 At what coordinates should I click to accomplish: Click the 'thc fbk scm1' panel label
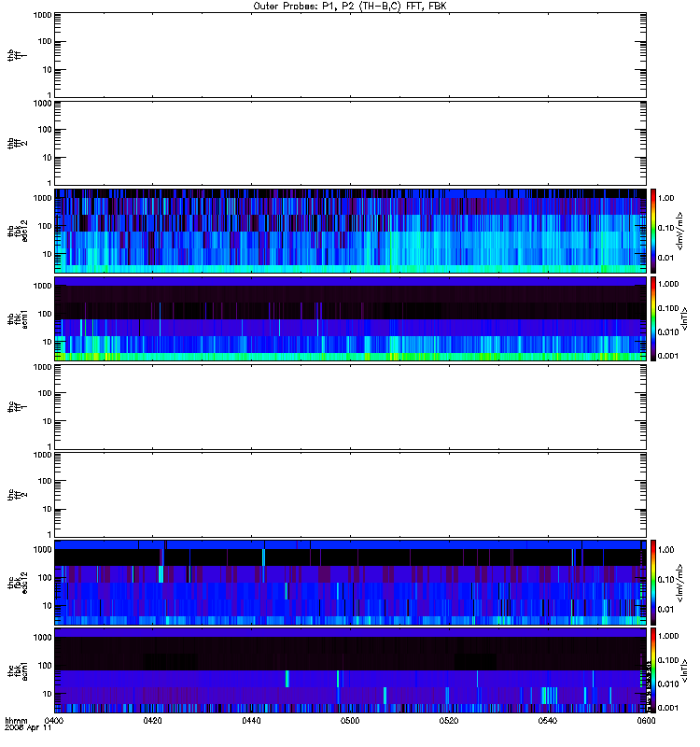point(17,670)
